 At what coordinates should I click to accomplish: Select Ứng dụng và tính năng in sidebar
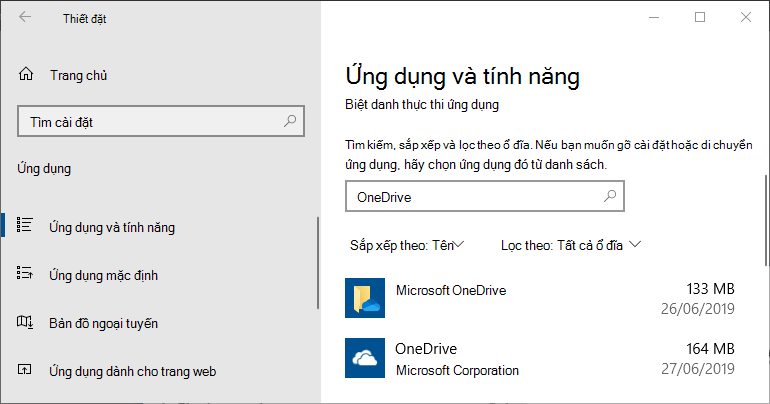coord(112,227)
